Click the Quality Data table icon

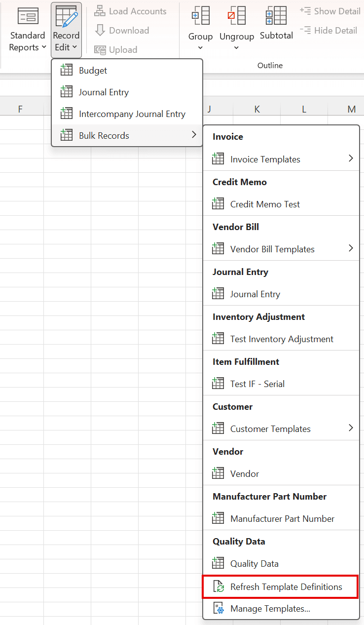tap(218, 563)
